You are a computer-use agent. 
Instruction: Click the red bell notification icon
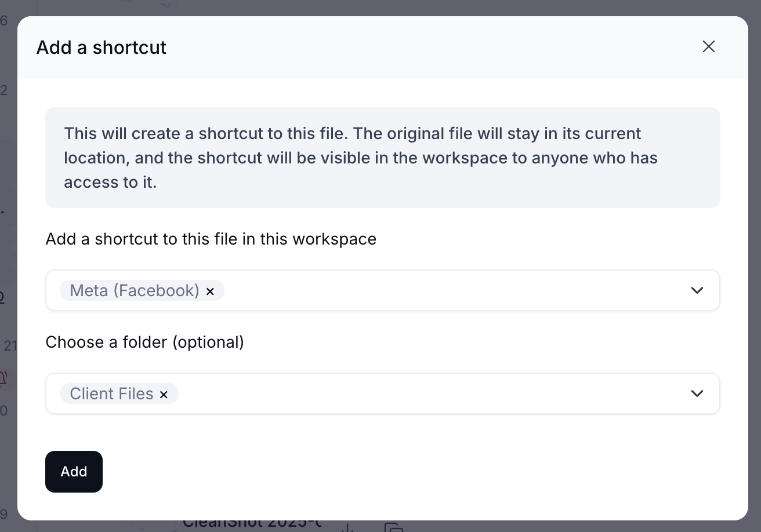click(3, 378)
